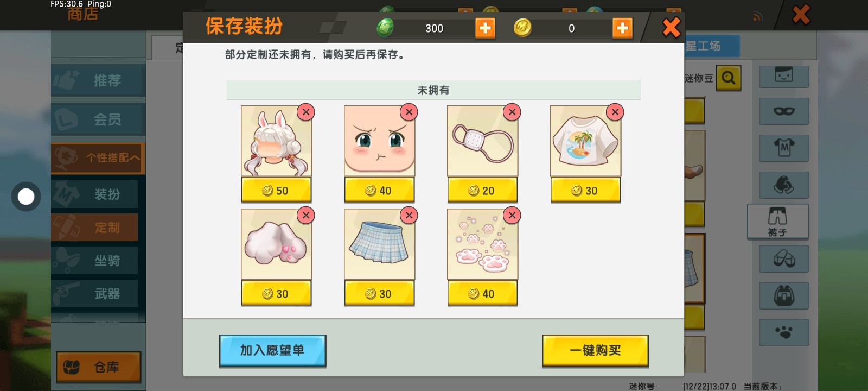Remove the bunny-ear hair item
The image size is (868, 391).
pos(306,112)
